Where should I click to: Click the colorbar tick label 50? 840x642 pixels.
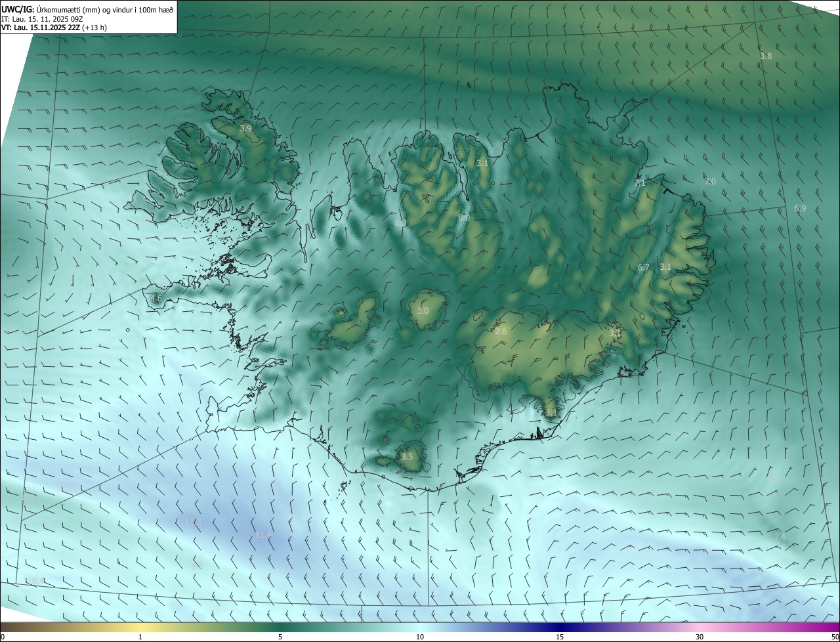pyautogui.click(x=835, y=637)
